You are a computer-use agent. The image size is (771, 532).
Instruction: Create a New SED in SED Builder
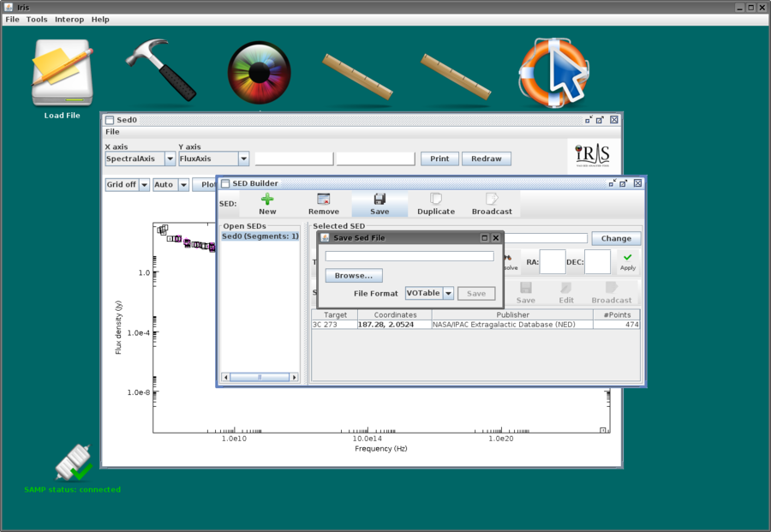267,204
